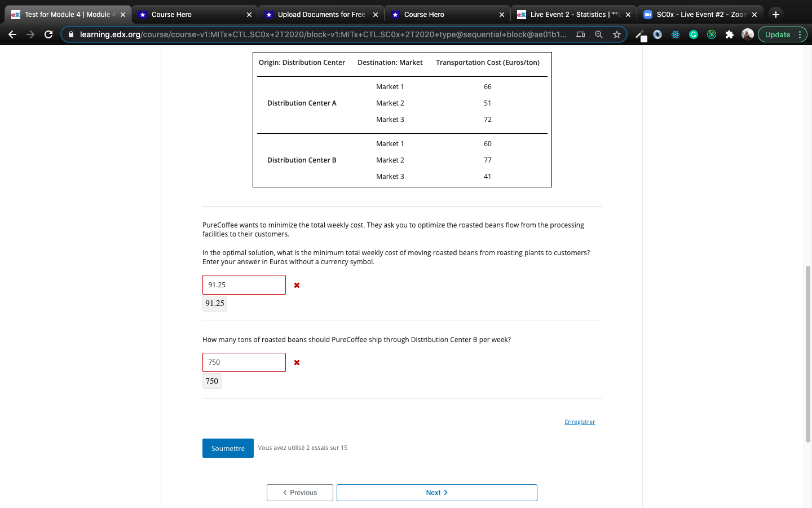Switch to the Live Event 2 Statistics tab
The height and width of the screenshot is (508, 812).
pyautogui.click(x=570, y=14)
